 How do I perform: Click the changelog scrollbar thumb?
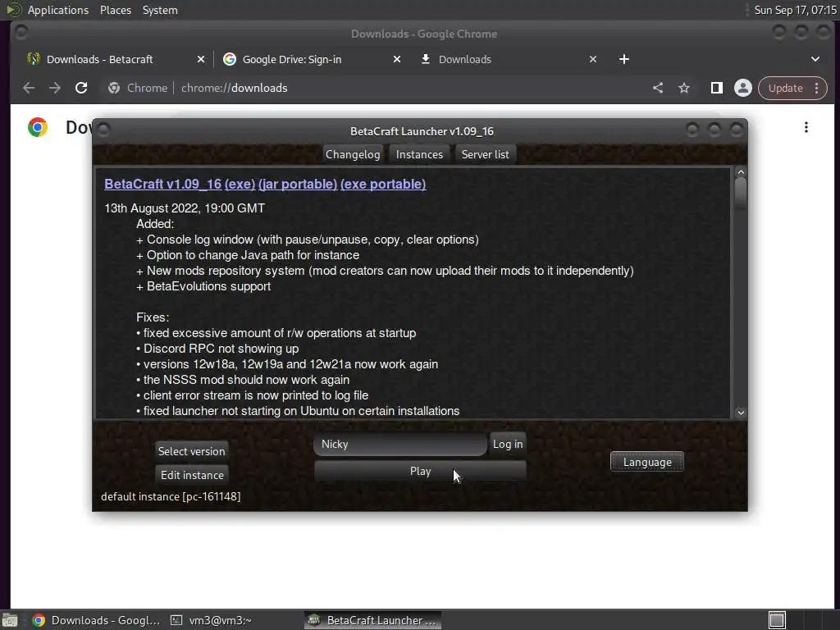tap(741, 194)
